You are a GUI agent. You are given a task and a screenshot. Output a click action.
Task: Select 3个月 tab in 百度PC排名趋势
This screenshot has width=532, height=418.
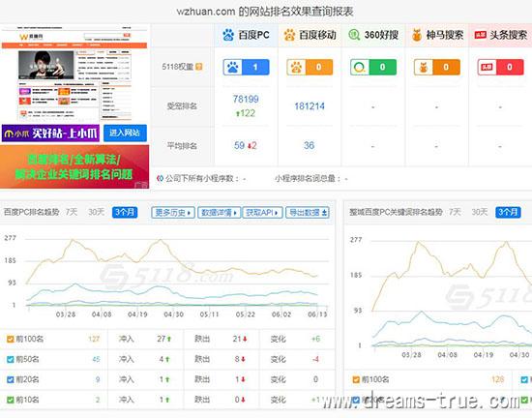[x=125, y=213]
